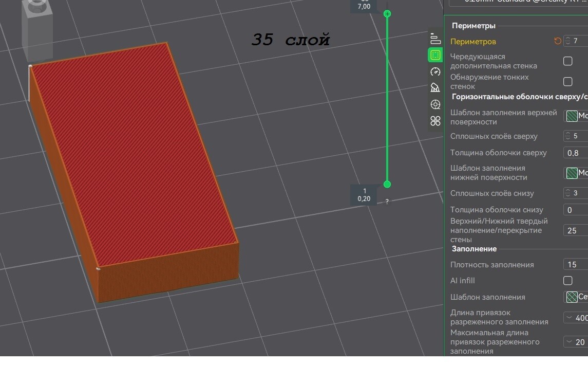Click the Толщина оболочки сверху label
The image size is (588, 383).
[x=498, y=153]
